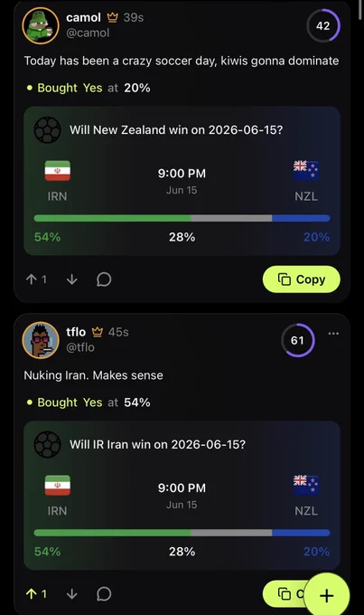364x615 pixels.
Task: Open the @camol profile handle
Action: (88, 33)
